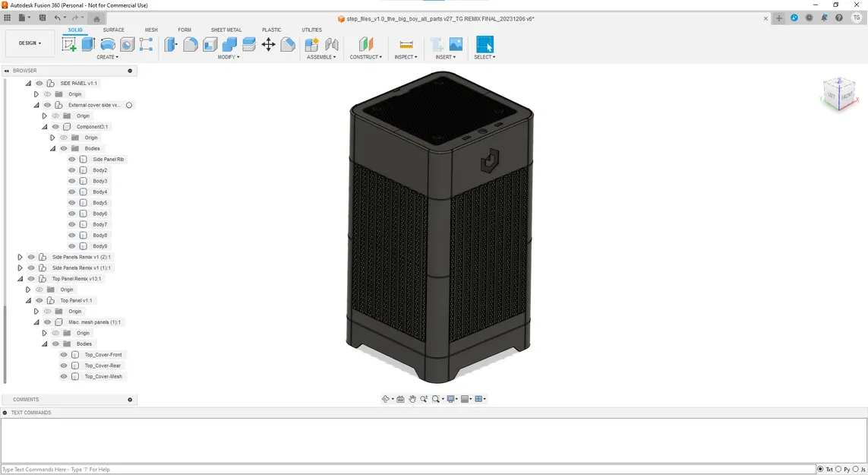Hide the Body7 body in the browser
Viewport: 868px width, 475px height.
pos(71,224)
